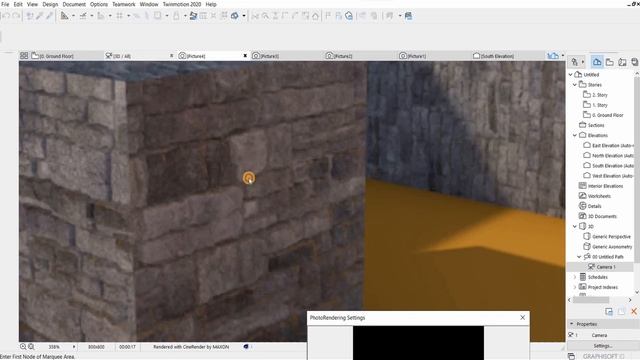Select 0. Ground Floor in Navigator tree
The image size is (640, 360).
click(x=603, y=115)
